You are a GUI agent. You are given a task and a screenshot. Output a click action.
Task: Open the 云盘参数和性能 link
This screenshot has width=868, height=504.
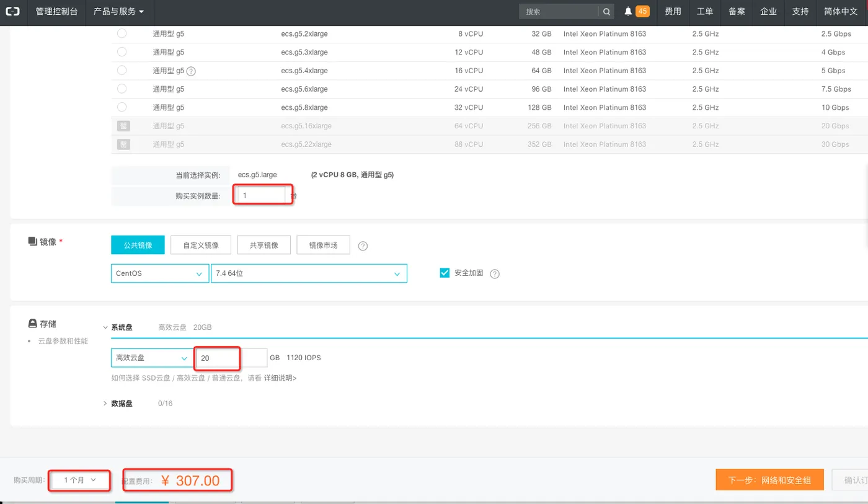[x=63, y=341]
